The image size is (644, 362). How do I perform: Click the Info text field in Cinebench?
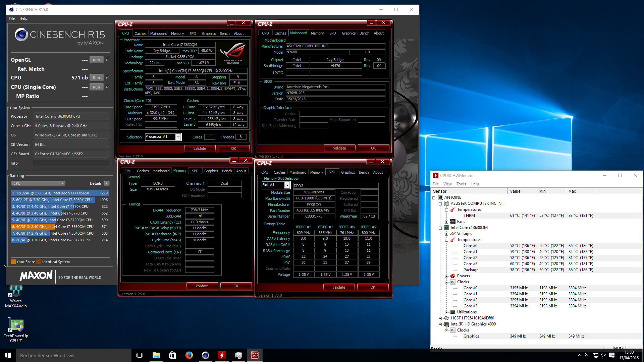pos(71,163)
